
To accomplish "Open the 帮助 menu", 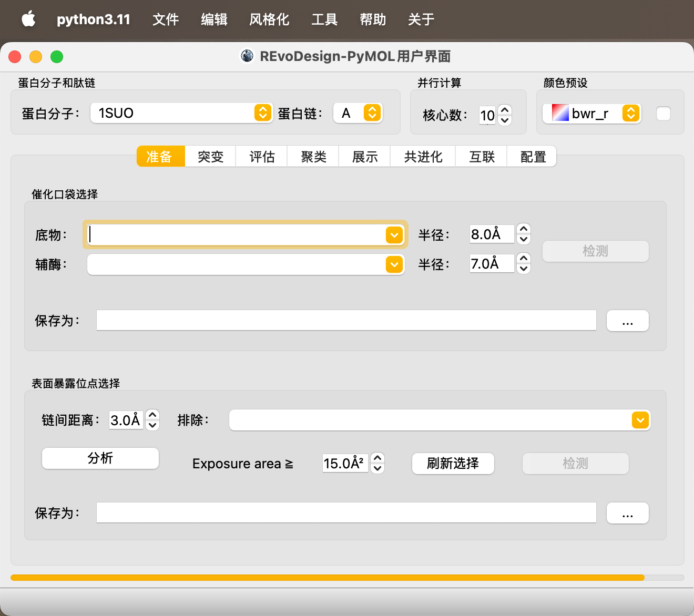I will 373,19.
